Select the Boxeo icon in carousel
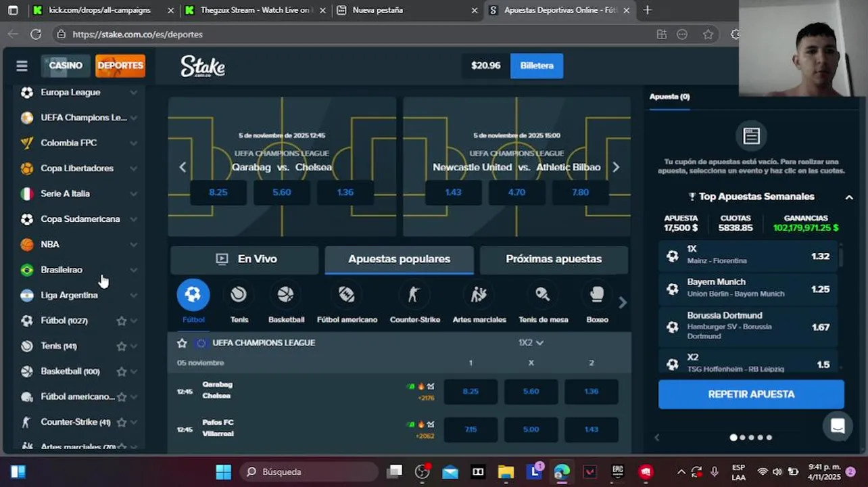868x487 pixels. coord(597,295)
